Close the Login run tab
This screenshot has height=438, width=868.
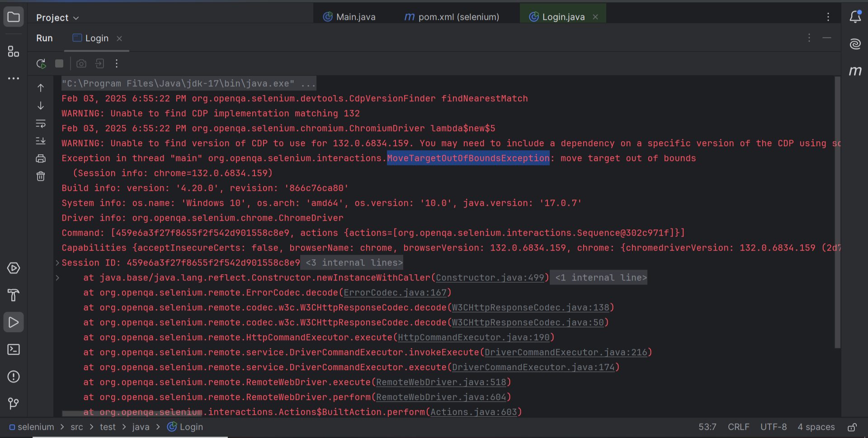point(119,39)
